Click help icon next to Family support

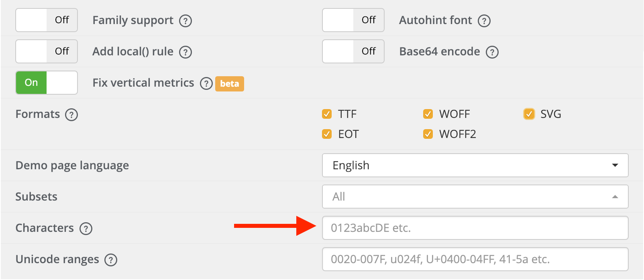click(x=185, y=21)
